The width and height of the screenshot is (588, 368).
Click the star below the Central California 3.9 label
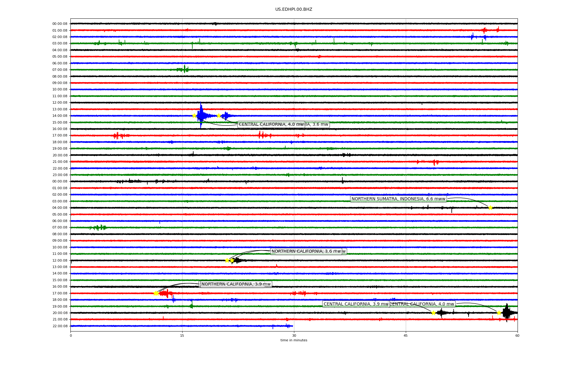tap(433, 313)
